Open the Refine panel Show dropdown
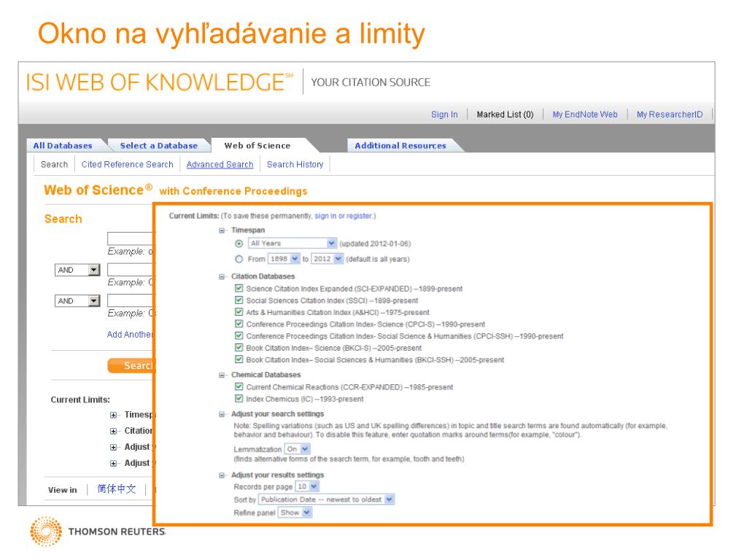Viewport: 747px width, 560px height. click(295, 513)
